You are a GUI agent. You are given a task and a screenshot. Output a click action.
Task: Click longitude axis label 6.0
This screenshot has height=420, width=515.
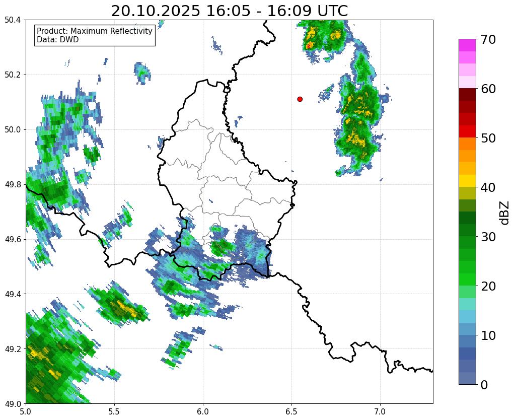click(x=203, y=411)
